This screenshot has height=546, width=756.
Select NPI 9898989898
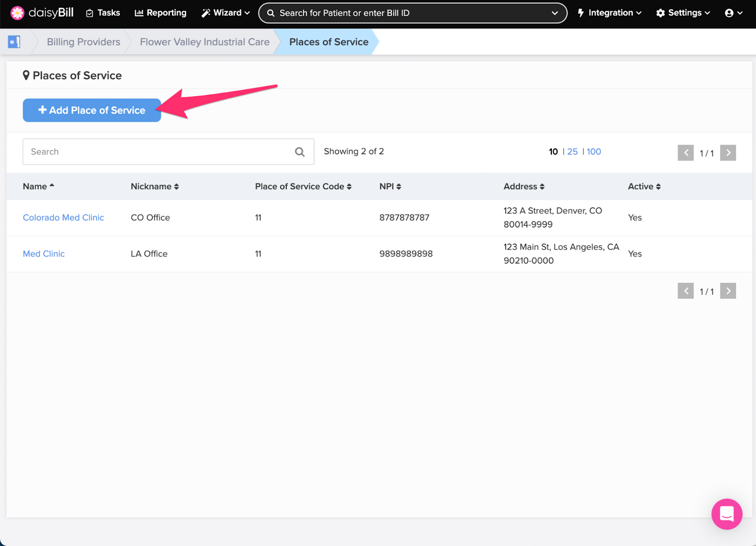406,254
